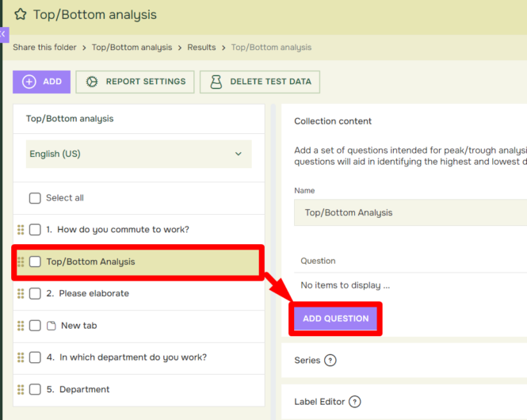Select '5. Department' list item
Image resolution: width=527 pixels, height=420 pixels.
[x=139, y=389]
